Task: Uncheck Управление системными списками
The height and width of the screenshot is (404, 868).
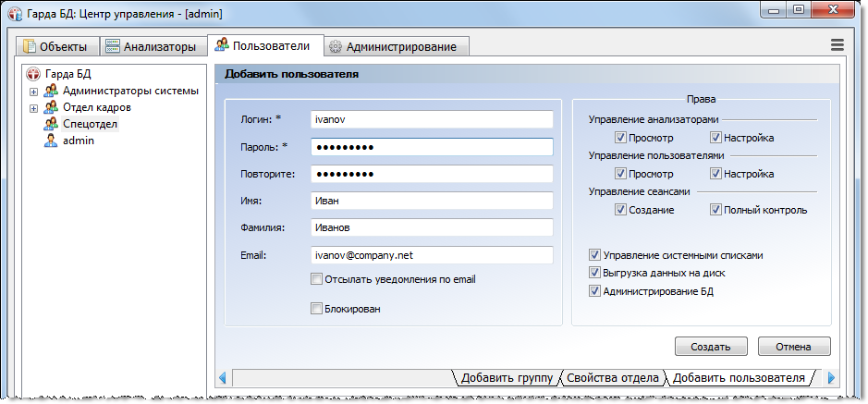Action: pos(595,255)
